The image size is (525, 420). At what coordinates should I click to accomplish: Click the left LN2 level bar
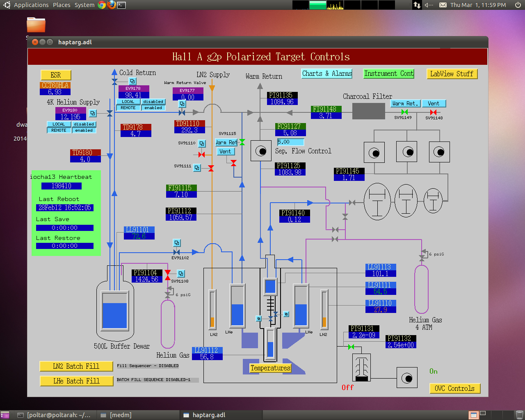[x=212, y=309]
